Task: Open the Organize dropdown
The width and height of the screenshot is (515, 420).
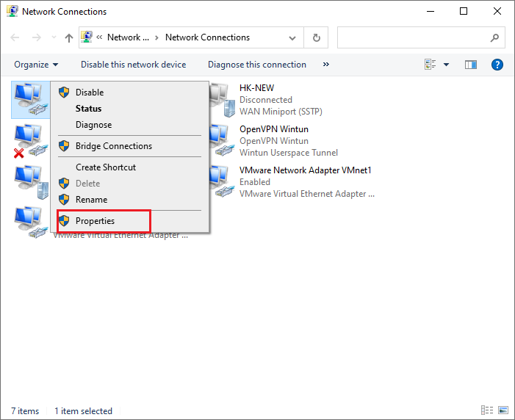Action: [x=36, y=65]
